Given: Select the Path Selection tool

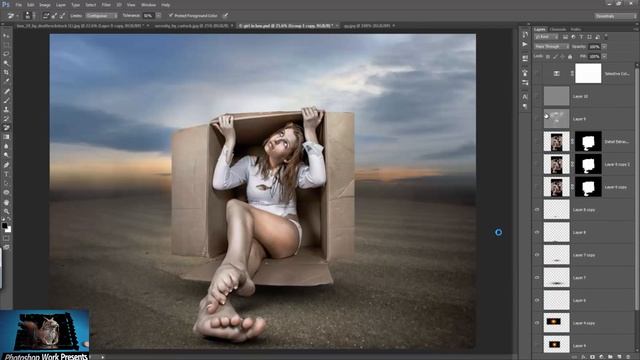Looking at the screenshot, I should click(x=6, y=183).
